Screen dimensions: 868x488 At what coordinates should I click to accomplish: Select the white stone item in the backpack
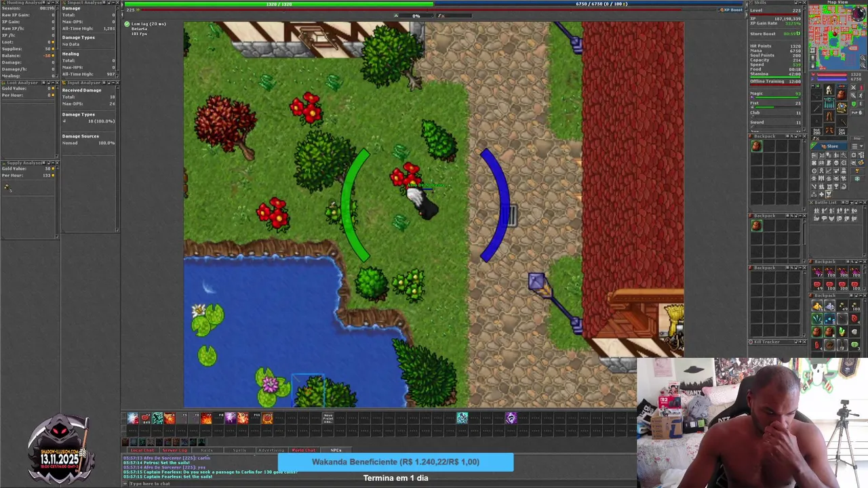coord(855,332)
